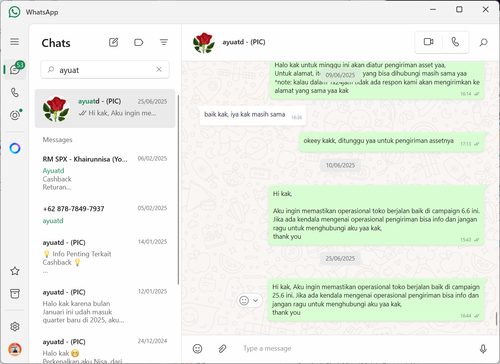Open ayuatd - (PIC) chat dated 25/06/2025
The image size is (500, 364).
click(105, 108)
